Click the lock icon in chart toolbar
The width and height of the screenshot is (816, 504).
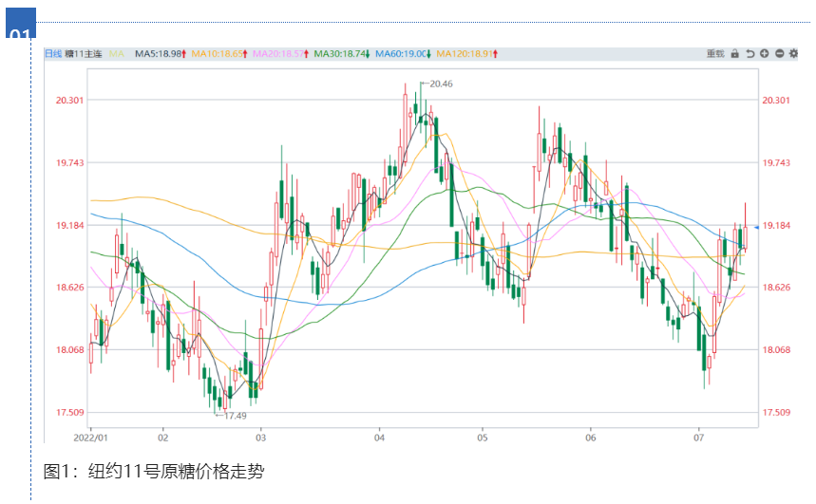point(734,54)
